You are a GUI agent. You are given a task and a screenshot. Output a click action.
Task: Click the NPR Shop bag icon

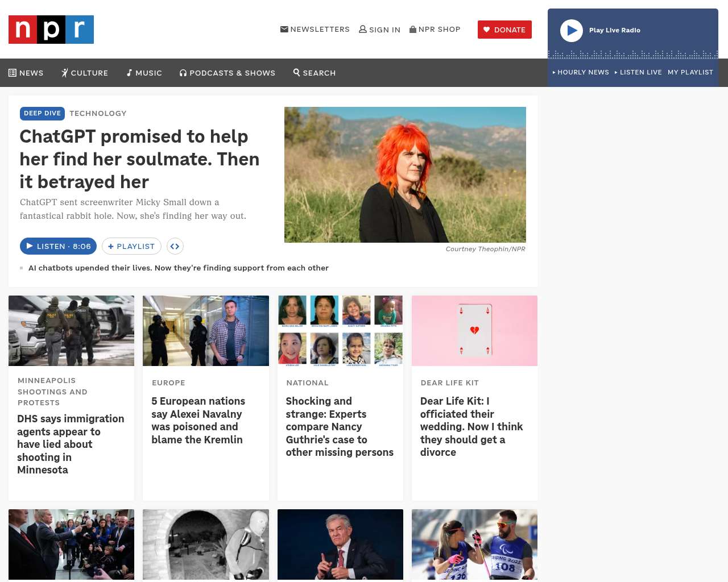[x=413, y=29]
